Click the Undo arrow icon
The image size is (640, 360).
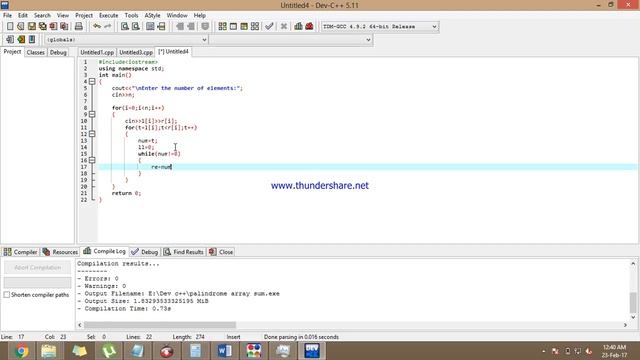coord(97,27)
